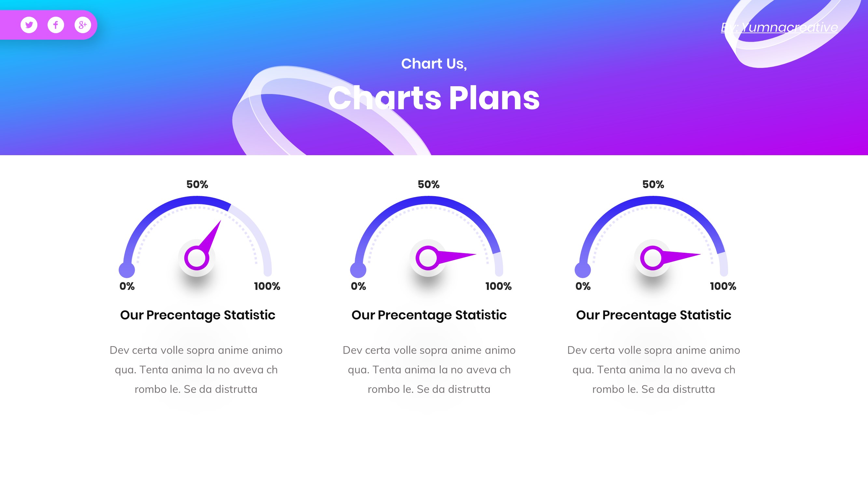868x488 pixels.
Task: Click the 100% label of right gauge
Action: (723, 286)
